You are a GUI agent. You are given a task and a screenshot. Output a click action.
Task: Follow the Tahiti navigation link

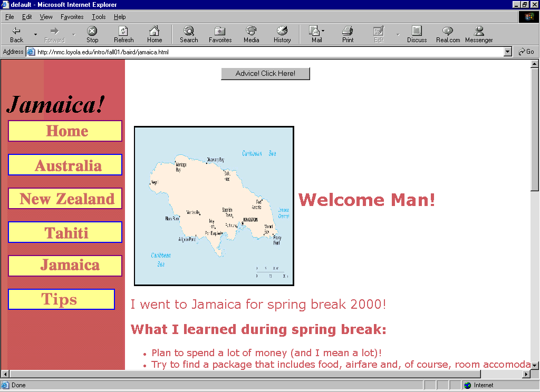point(65,232)
